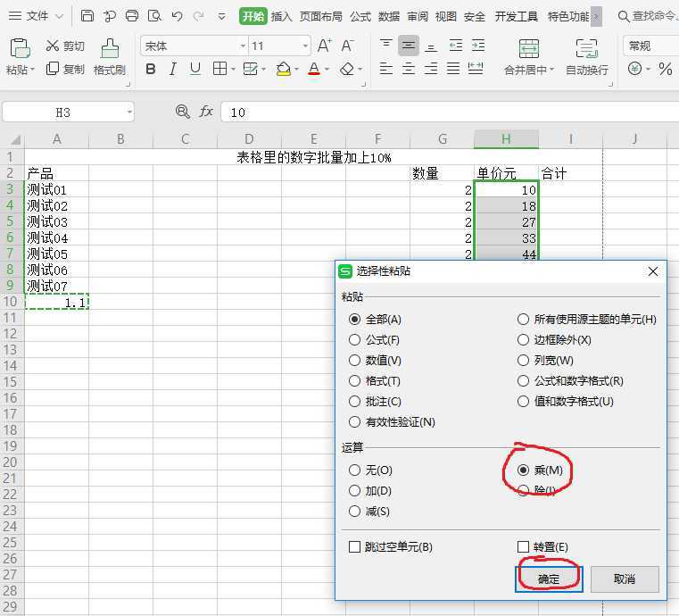Toggle underline formatting
The width and height of the screenshot is (679, 616).
click(195, 69)
